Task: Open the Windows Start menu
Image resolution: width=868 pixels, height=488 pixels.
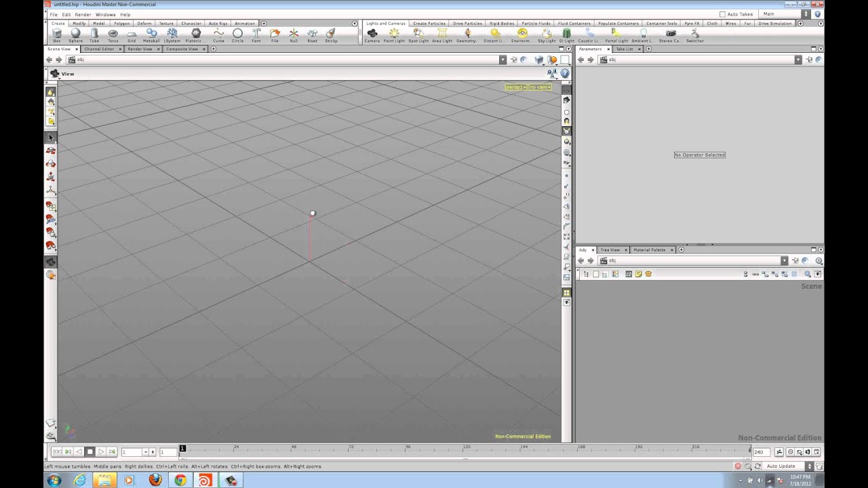Action: (x=54, y=480)
